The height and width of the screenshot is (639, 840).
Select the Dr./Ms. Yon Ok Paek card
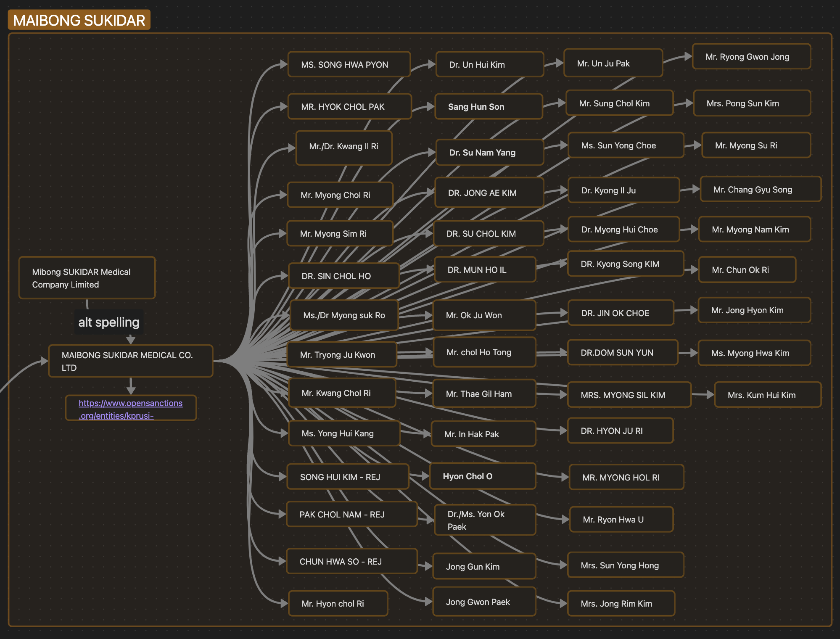[484, 520]
